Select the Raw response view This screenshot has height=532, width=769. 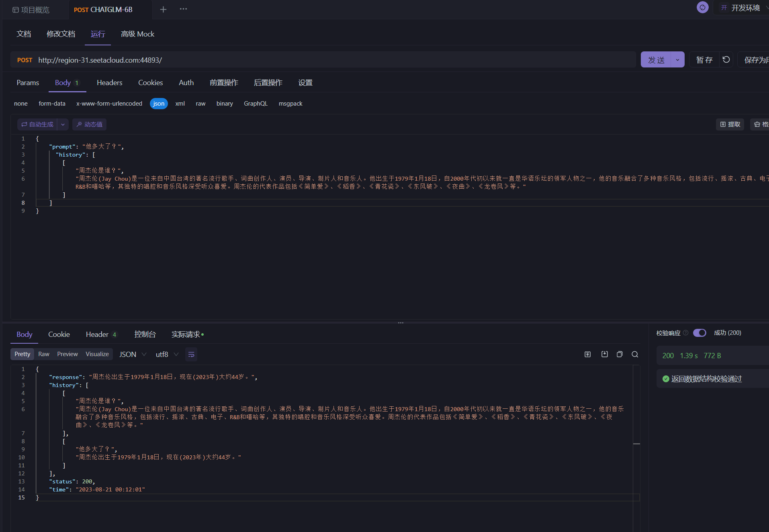coord(44,354)
